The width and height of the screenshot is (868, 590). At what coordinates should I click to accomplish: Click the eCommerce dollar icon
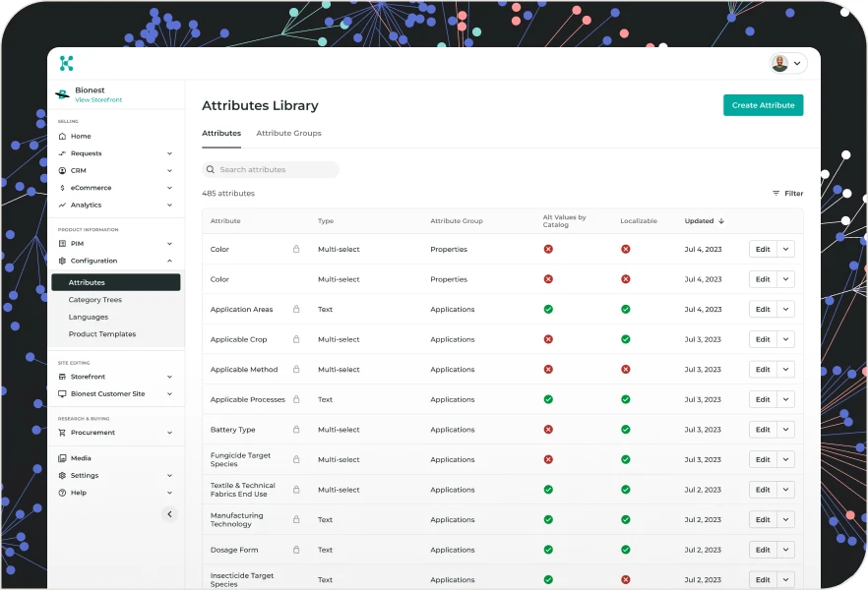pos(63,188)
